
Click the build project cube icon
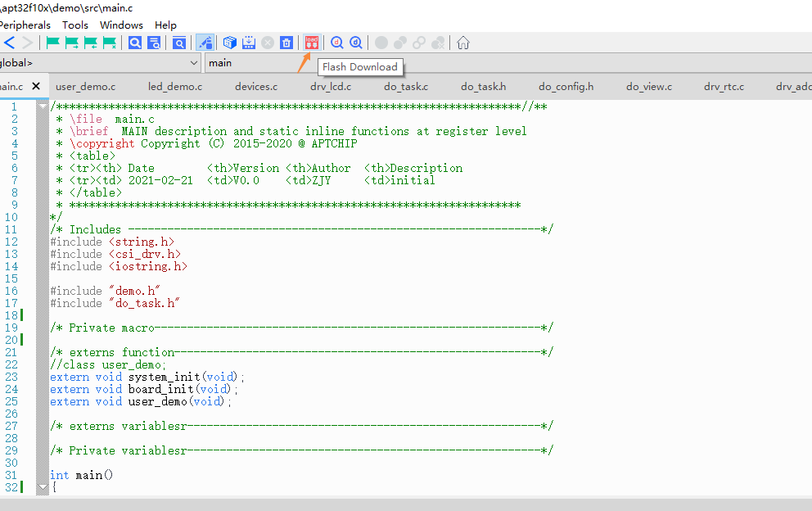click(x=230, y=43)
